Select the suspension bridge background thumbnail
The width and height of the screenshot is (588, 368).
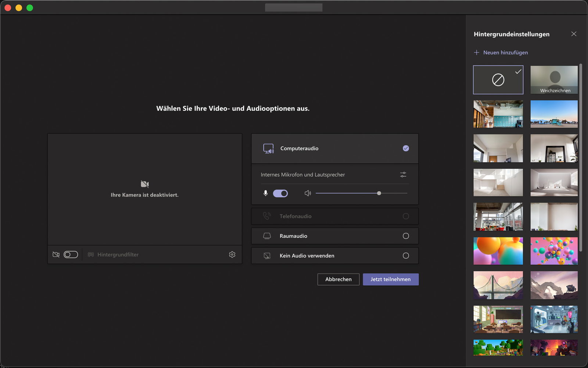pos(498,285)
